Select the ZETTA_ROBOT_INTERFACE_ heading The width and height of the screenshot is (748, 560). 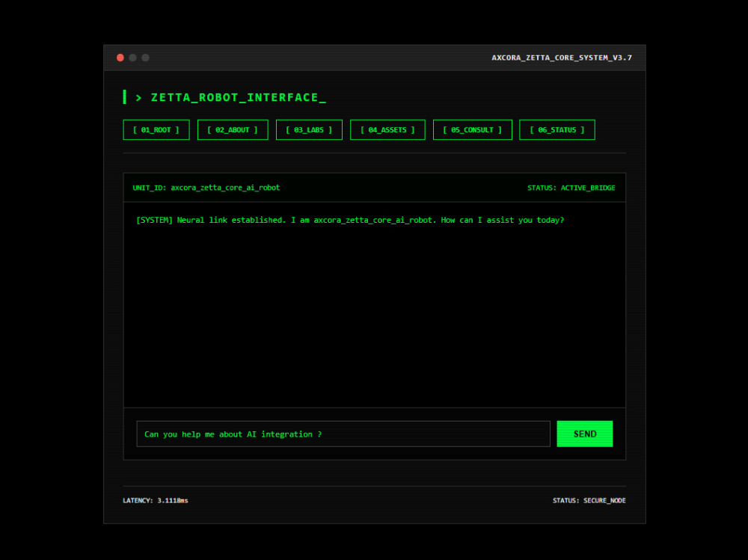click(238, 97)
